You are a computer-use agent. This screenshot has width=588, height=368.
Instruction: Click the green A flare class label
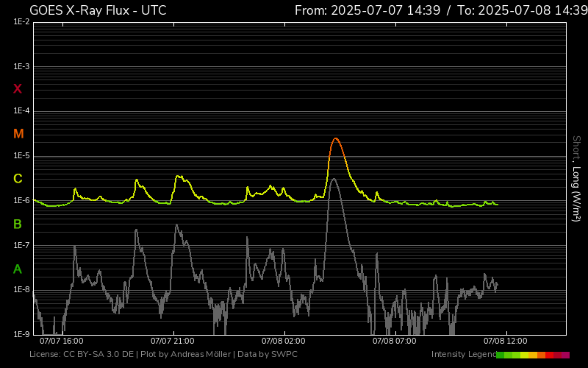pyautogui.click(x=18, y=269)
